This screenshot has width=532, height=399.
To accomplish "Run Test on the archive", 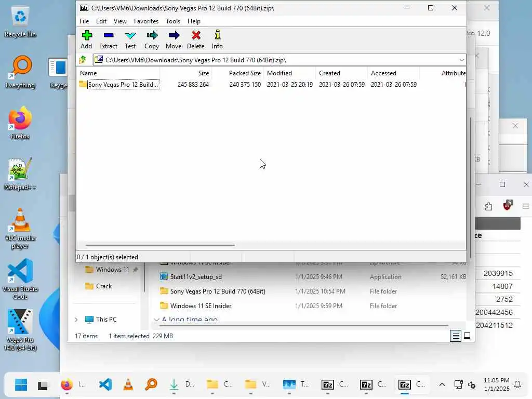I will [x=130, y=39].
